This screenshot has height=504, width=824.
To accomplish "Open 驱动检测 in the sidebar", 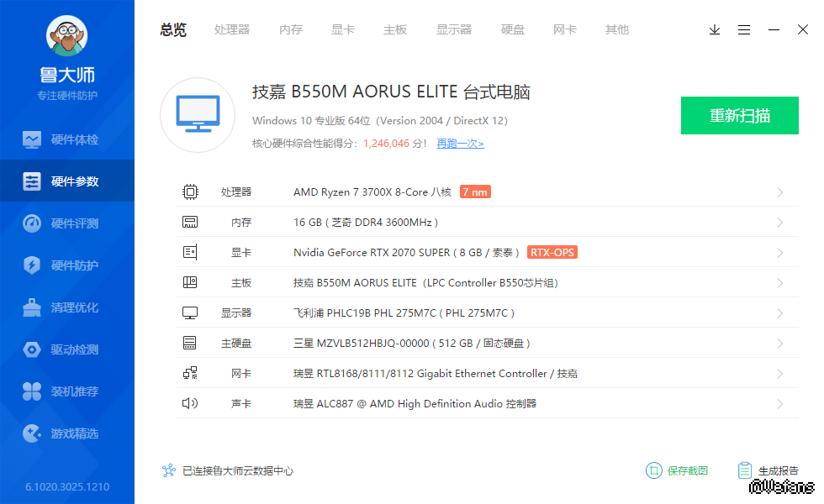I will tap(67, 349).
